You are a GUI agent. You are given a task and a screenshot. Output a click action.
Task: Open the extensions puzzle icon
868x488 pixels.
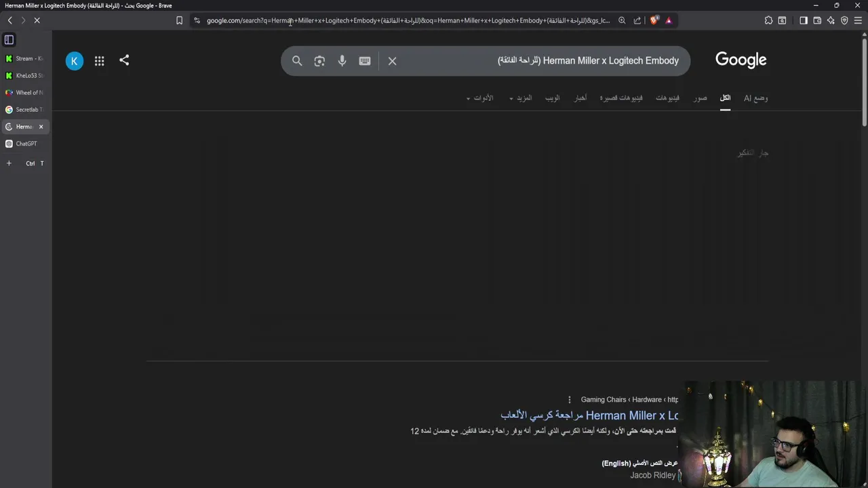(x=768, y=20)
